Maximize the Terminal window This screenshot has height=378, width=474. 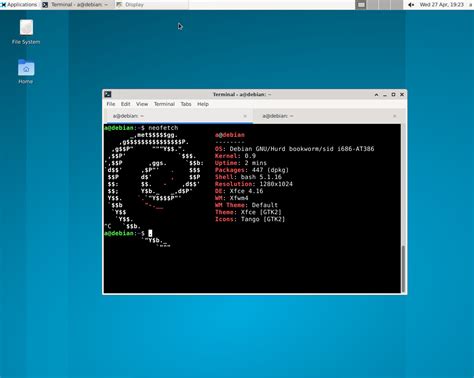click(393, 95)
